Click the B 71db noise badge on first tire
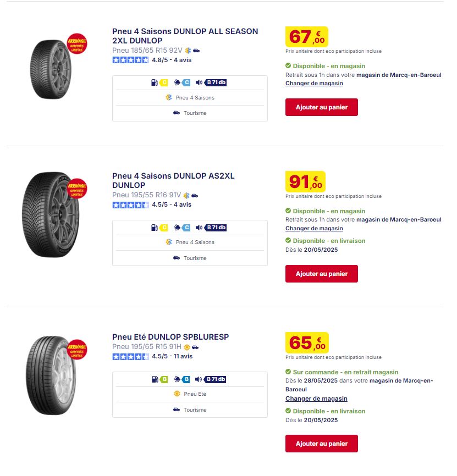This screenshot has height=476, width=457. (x=216, y=82)
